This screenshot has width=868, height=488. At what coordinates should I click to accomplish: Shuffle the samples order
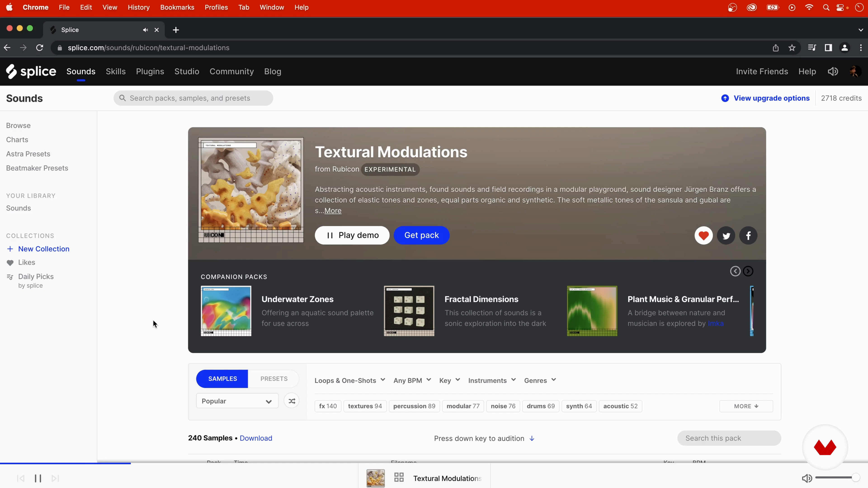[x=292, y=401]
